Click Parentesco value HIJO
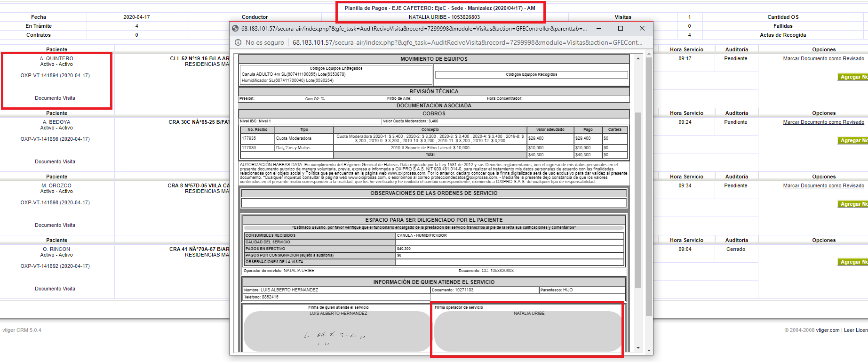868x362 pixels. (568, 290)
